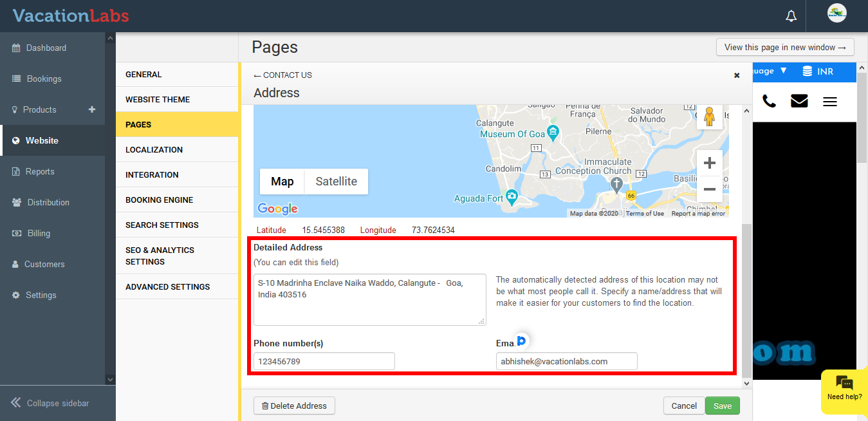Go to Bookings in sidebar
The image size is (868, 421).
pyautogui.click(x=44, y=79)
